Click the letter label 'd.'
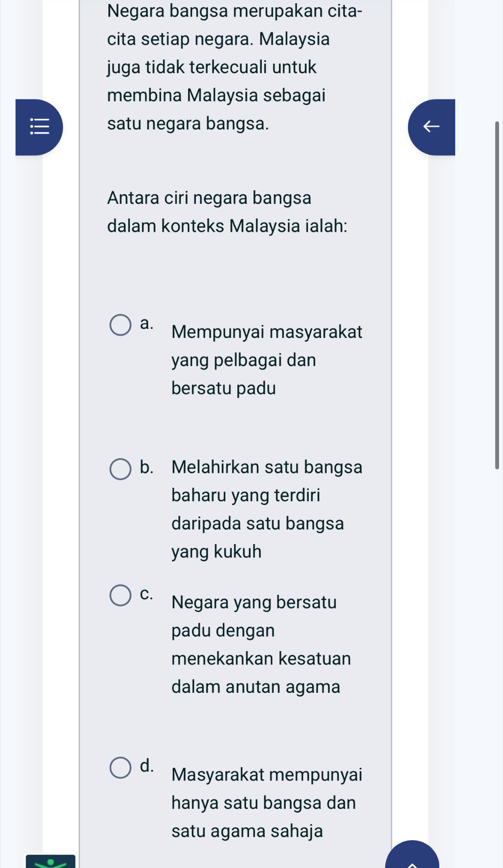Viewport: 503px width, 868px height. pos(147,765)
